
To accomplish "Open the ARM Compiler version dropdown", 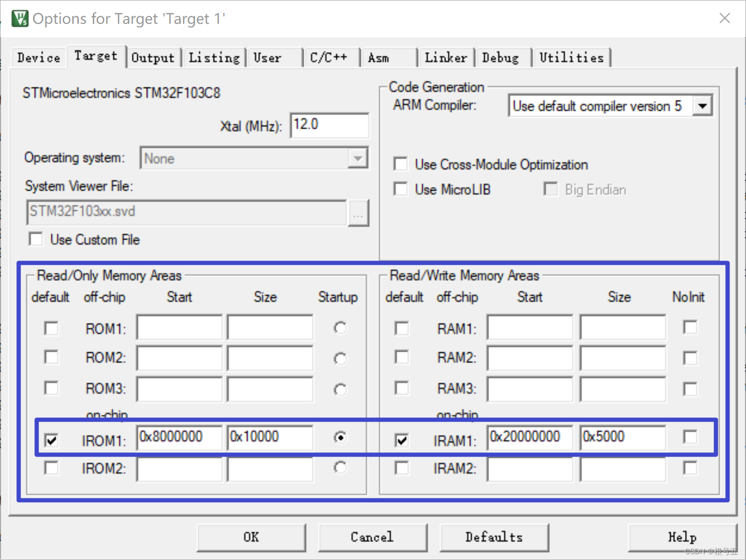I will pos(703,105).
